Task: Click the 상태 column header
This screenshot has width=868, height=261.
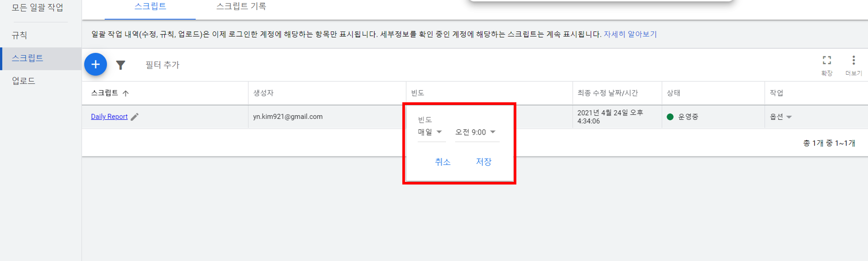Action: [x=673, y=93]
